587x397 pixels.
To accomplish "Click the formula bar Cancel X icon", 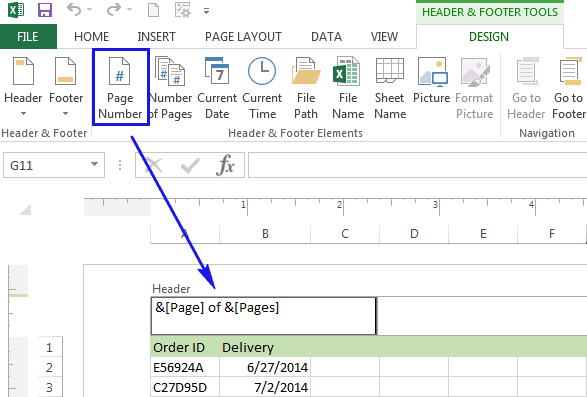I will 153,165.
